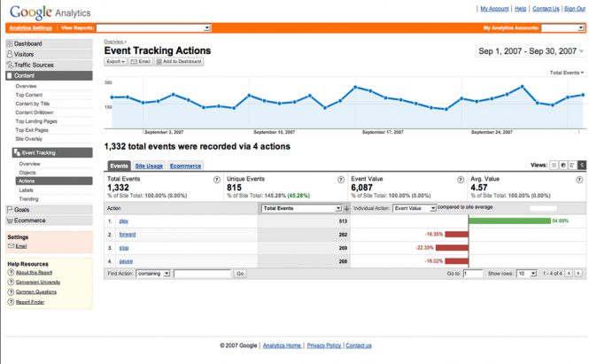Switch to pie chart view icon
The image size is (589, 364).
pos(563,165)
